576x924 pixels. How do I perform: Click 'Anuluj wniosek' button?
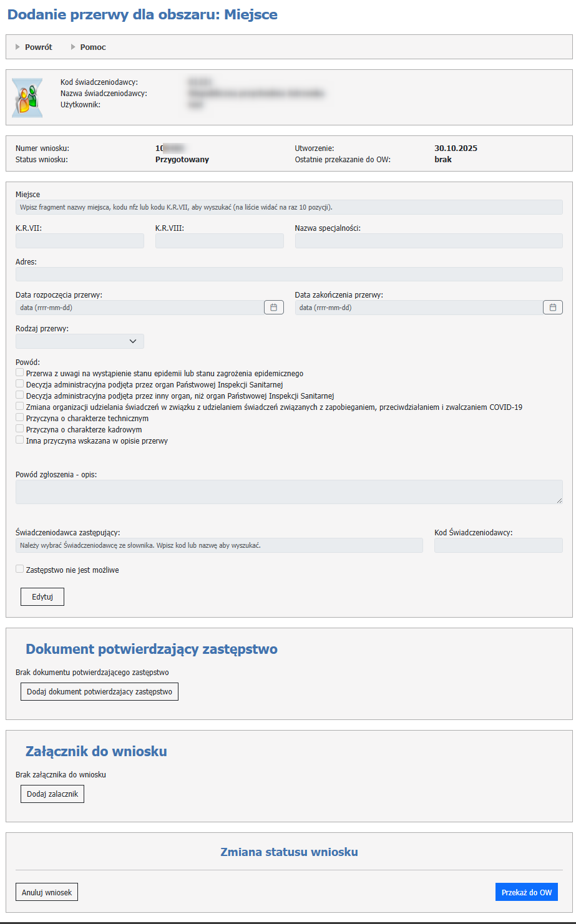[x=47, y=892]
